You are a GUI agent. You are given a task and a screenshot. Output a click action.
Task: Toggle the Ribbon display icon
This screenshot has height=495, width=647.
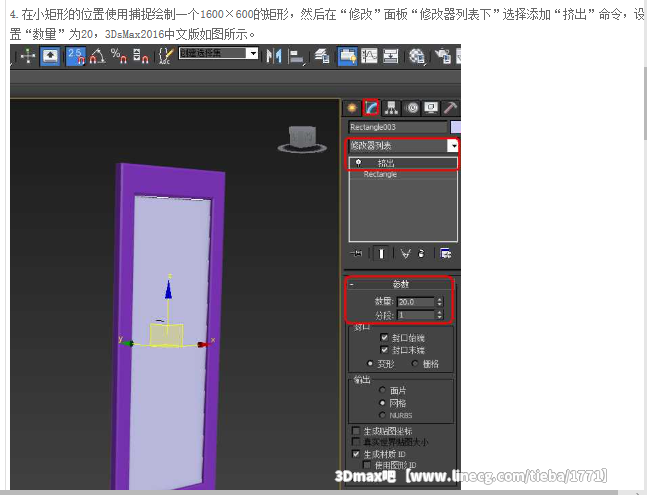347,56
